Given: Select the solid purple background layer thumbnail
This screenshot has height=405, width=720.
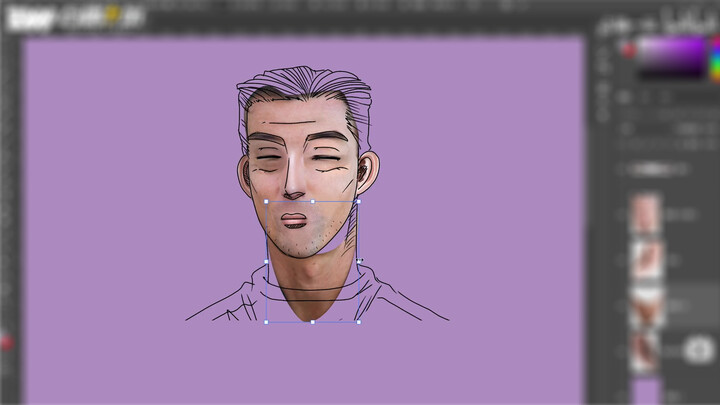Looking at the screenshot, I should click(x=646, y=391).
